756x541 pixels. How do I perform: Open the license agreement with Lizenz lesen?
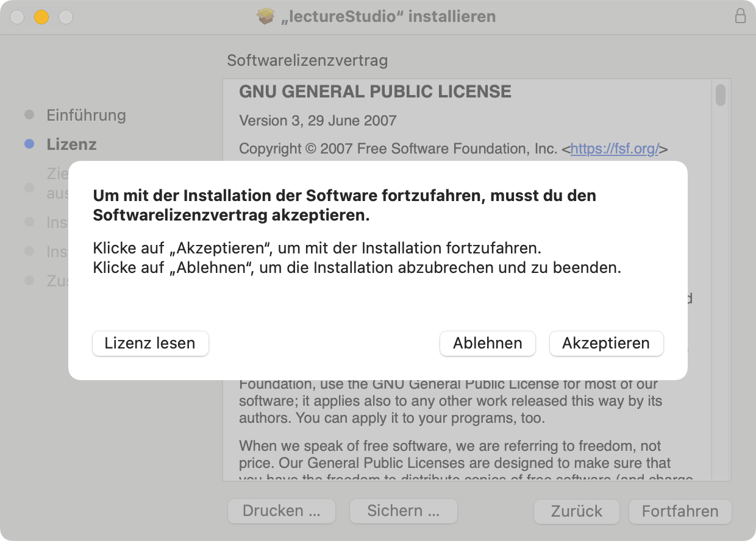tap(150, 343)
